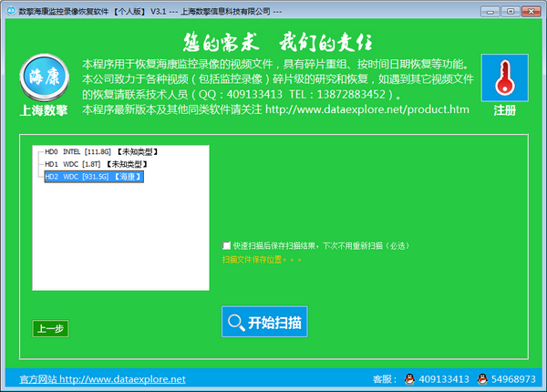Click the 客服: label in footer
The height and width of the screenshot is (392, 547).
[x=385, y=379]
